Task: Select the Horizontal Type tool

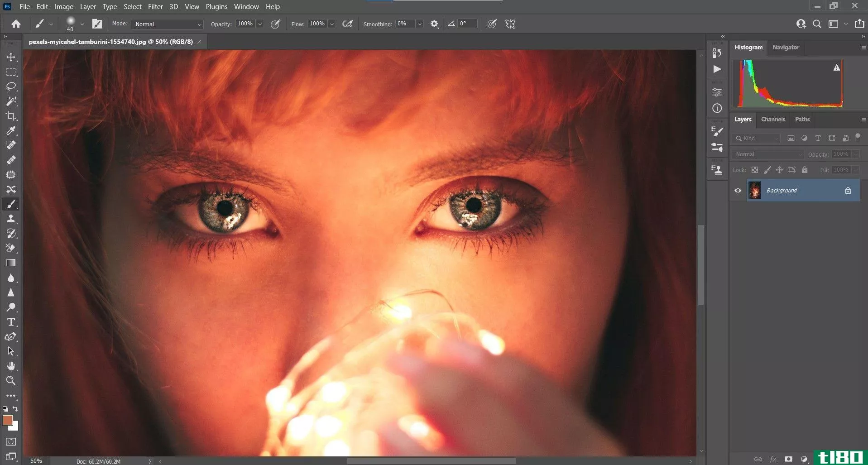Action: point(11,322)
